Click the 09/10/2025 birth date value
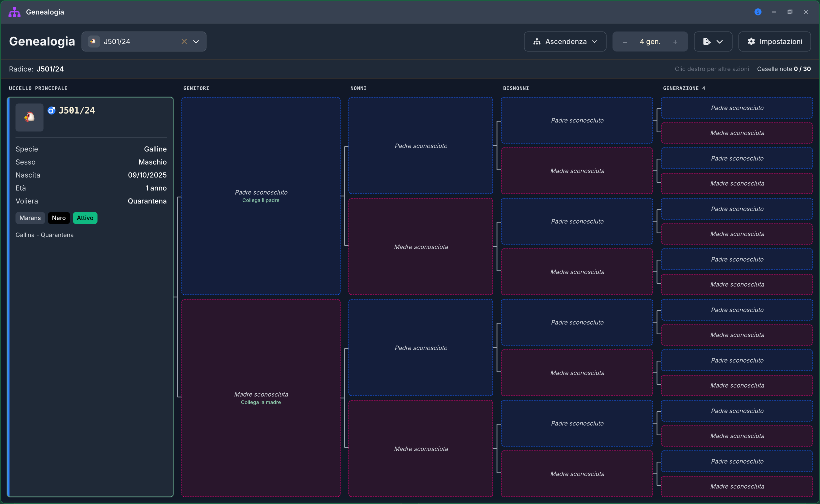This screenshot has width=820, height=504. point(147,175)
